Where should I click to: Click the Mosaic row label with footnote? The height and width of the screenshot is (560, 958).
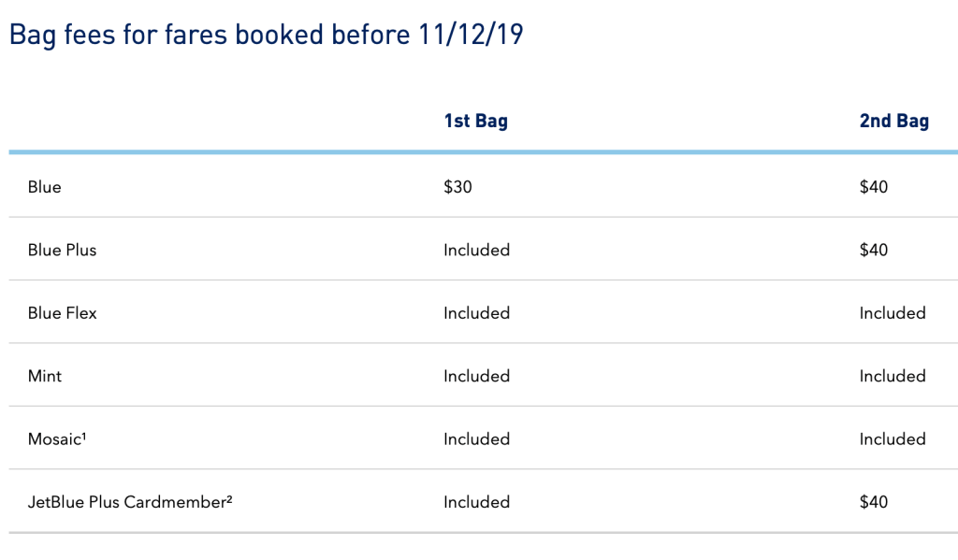pos(57,439)
